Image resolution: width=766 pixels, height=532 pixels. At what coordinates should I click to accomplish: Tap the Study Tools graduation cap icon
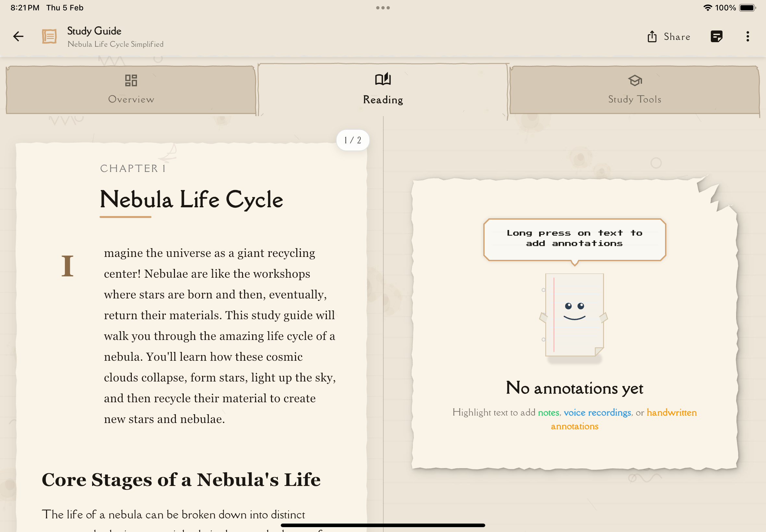(x=635, y=80)
